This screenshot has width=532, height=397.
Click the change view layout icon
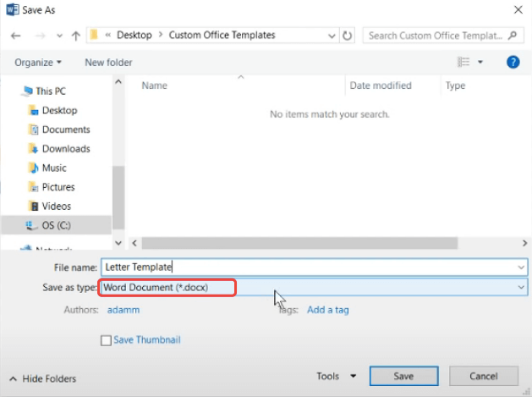click(x=463, y=62)
